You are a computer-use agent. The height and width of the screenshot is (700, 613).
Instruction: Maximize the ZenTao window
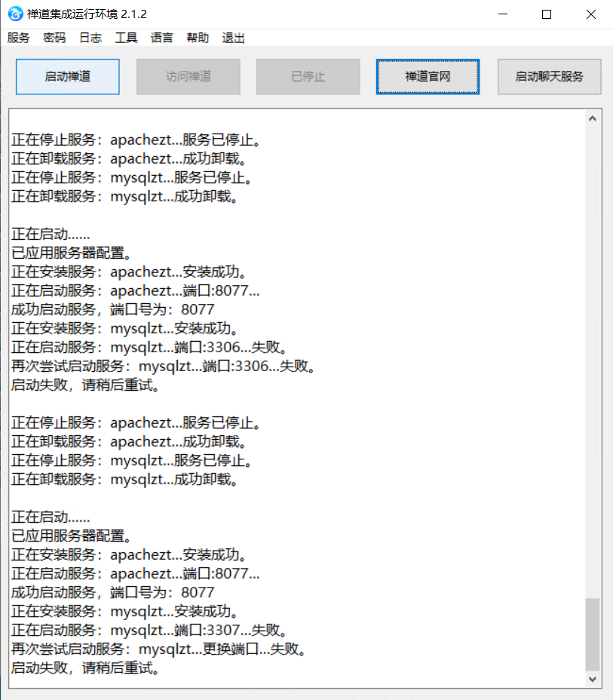(x=547, y=14)
